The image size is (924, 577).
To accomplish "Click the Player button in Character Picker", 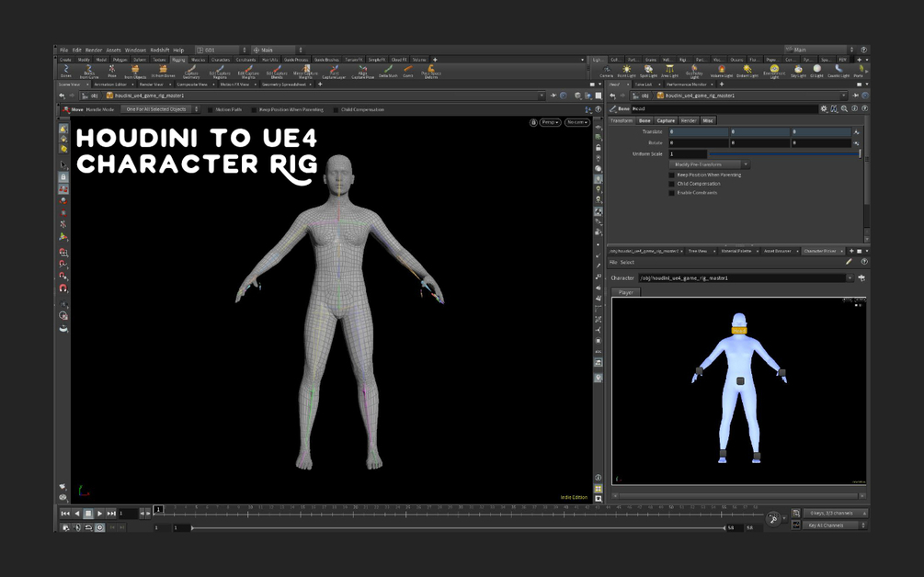I will click(x=626, y=292).
